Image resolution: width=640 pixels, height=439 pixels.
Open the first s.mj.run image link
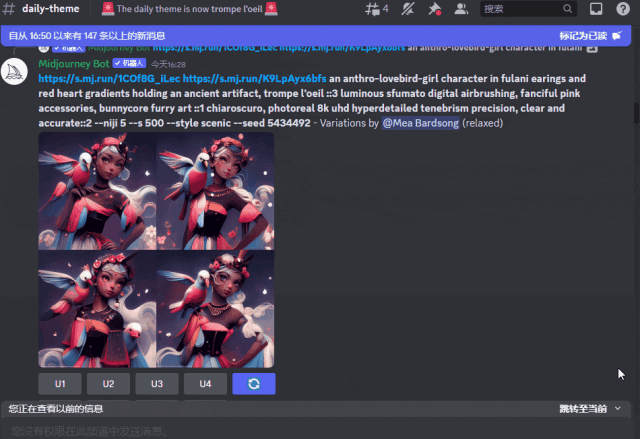click(109, 78)
